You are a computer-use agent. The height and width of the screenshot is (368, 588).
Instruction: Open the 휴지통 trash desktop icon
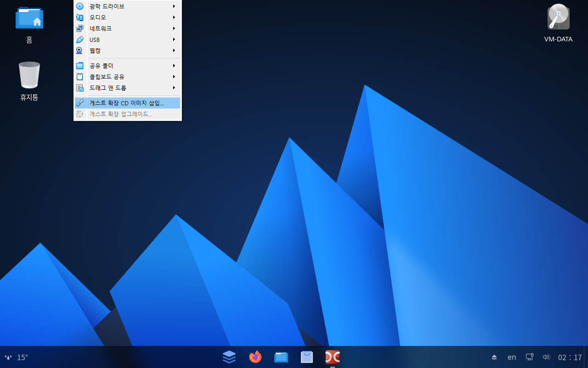[x=29, y=75]
